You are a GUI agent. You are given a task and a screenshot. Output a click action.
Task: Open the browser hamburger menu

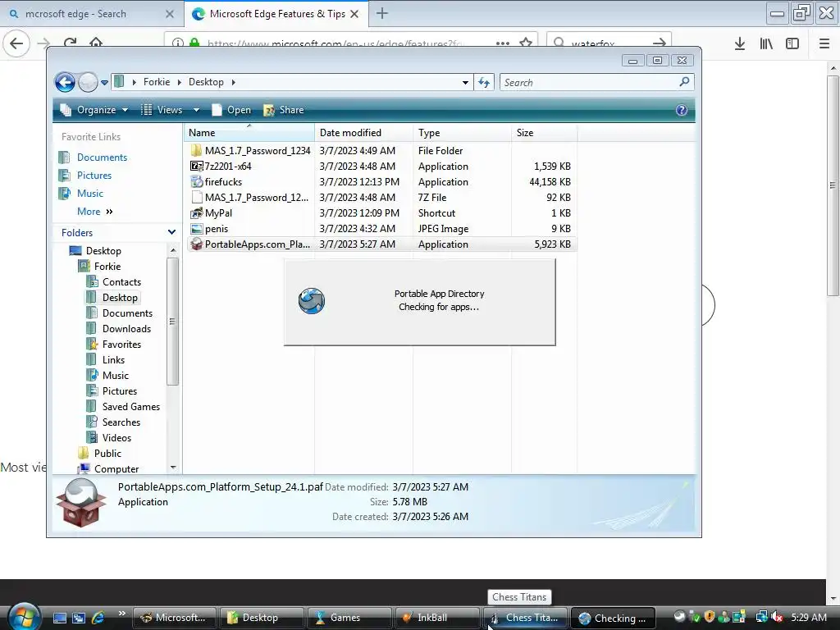pos(824,43)
